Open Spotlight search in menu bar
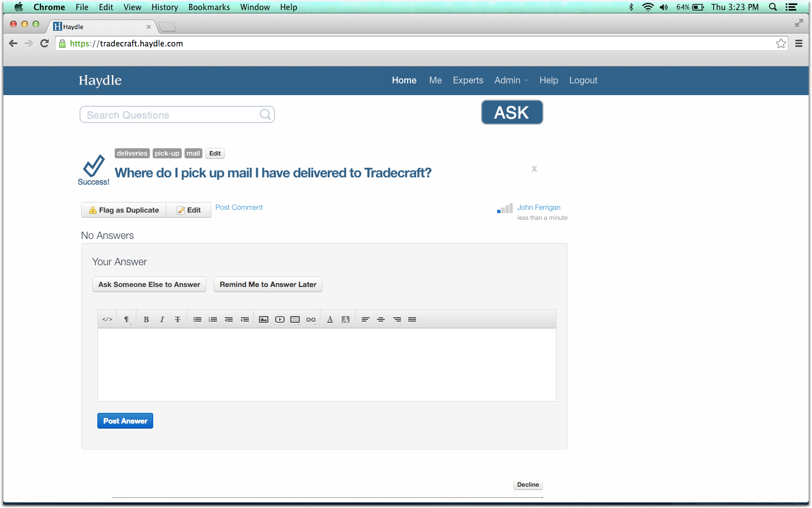Screen dimensions: 812x508 773,7
